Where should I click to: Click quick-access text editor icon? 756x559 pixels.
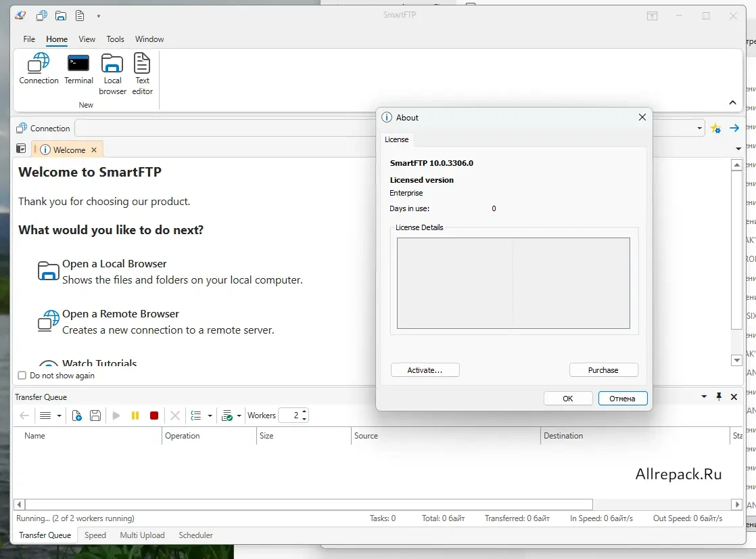tap(80, 16)
